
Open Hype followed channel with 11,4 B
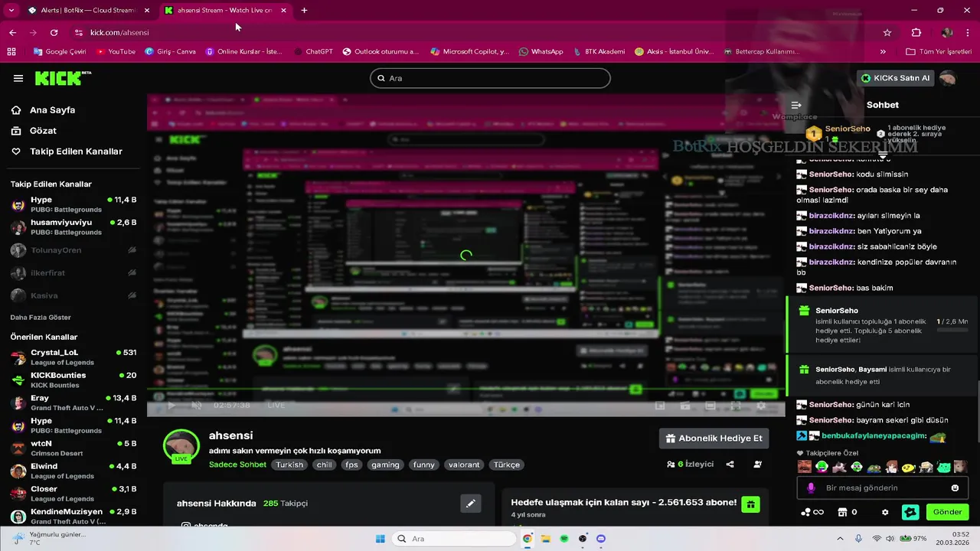tap(73, 204)
